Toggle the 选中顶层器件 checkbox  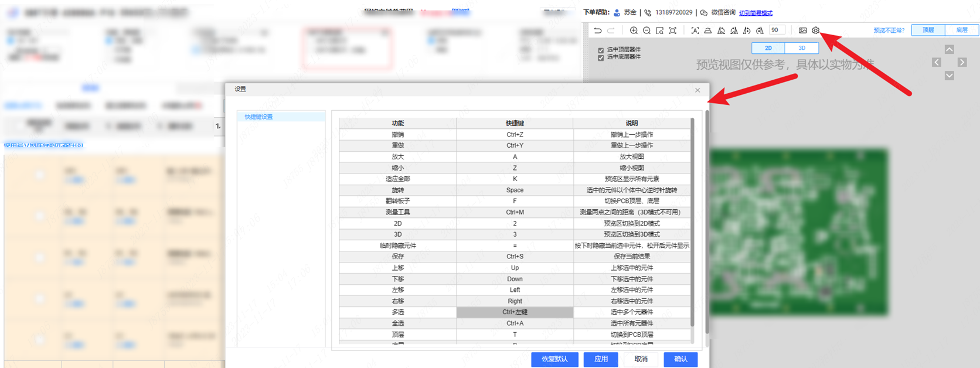(x=601, y=50)
